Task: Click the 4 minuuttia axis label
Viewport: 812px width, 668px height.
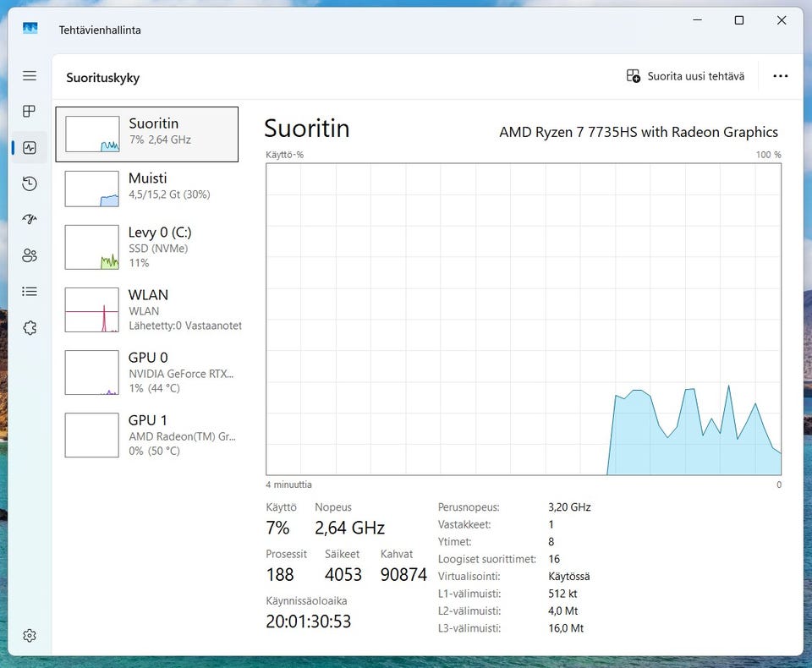Action: tap(288, 485)
